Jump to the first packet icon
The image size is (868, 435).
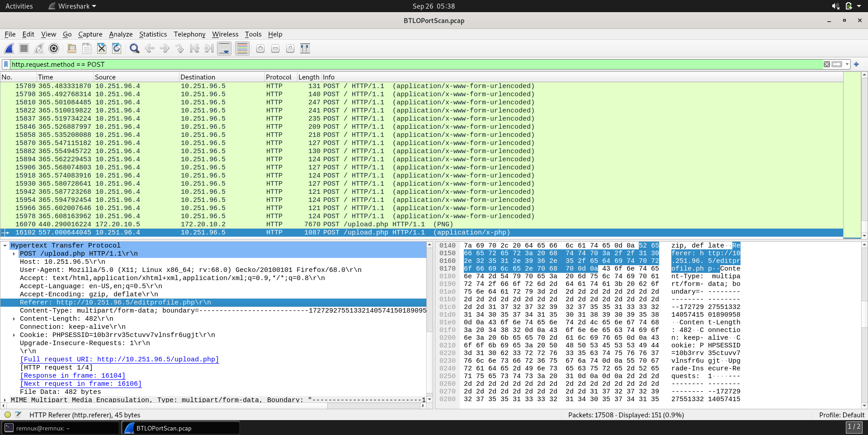[x=194, y=48]
